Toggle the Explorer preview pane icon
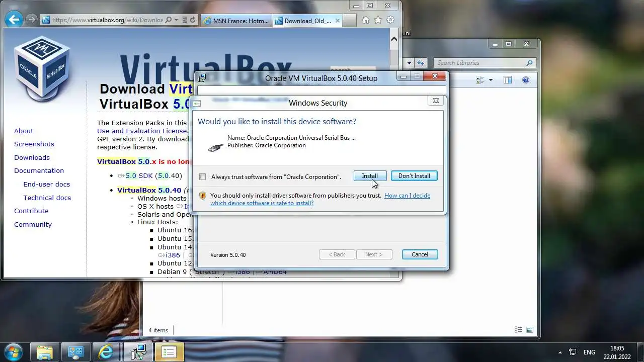The width and height of the screenshot is (644, 362). 507,80
